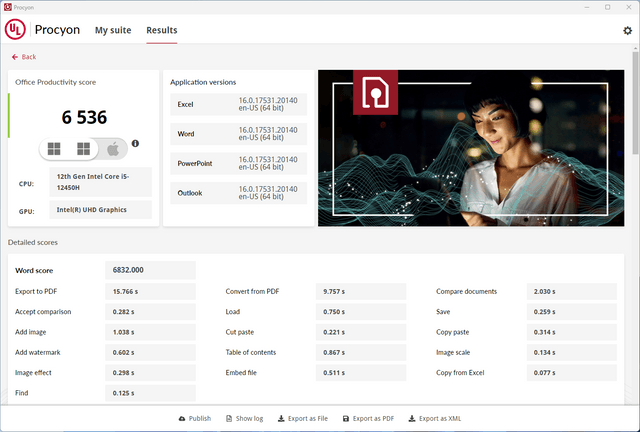
Task: Click the overall score 6 536
Action: coord(84,118)
